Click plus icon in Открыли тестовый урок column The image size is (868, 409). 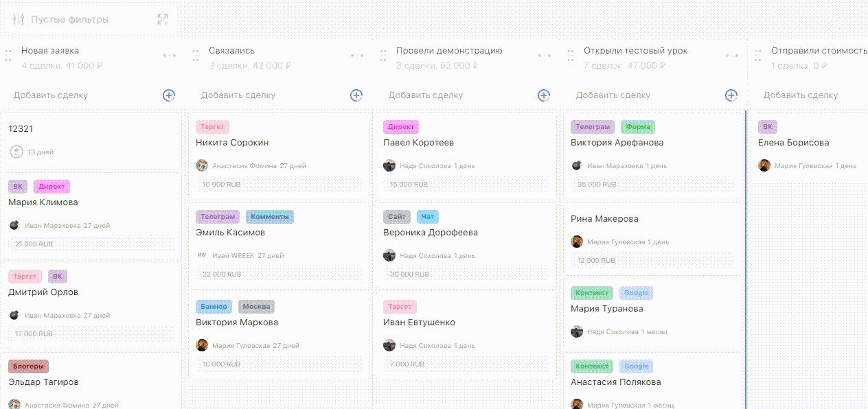point(731,95)
